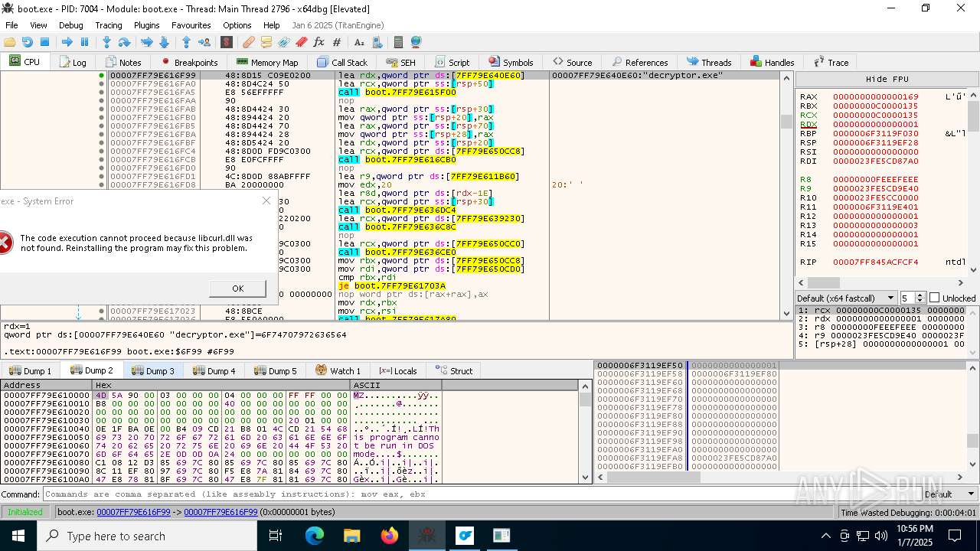This screenshot has height=551, width=980.
Task: Open the Default (x64 fastcall) dropdown
Action: point(846,298)
